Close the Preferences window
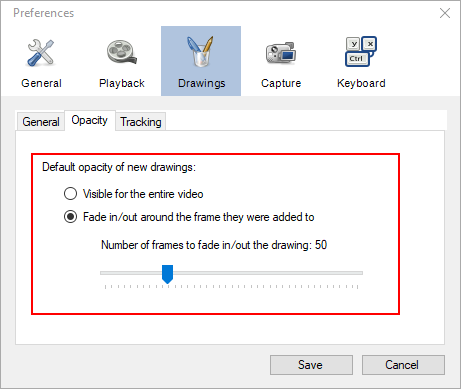This screenshot has width=461, height=389. click(445, 13)
